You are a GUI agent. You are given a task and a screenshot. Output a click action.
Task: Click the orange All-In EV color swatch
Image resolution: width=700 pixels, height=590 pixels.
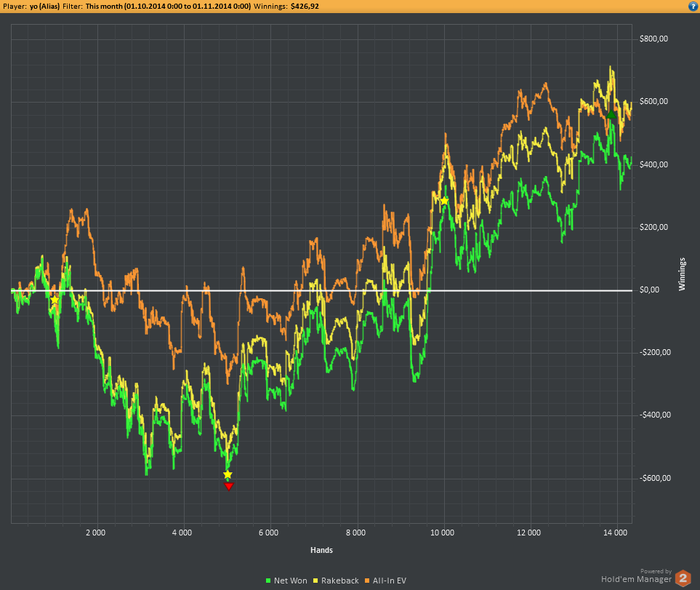click(367, 581)
